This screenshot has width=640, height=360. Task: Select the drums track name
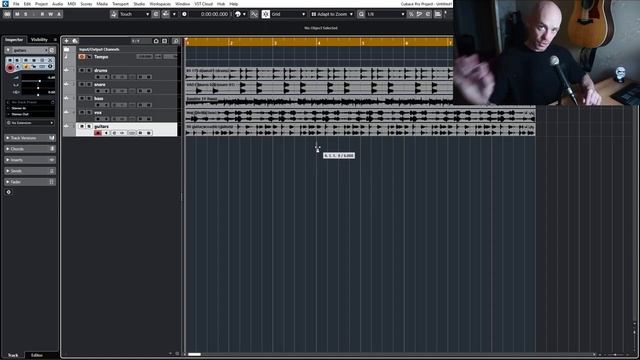click(100, 71)
